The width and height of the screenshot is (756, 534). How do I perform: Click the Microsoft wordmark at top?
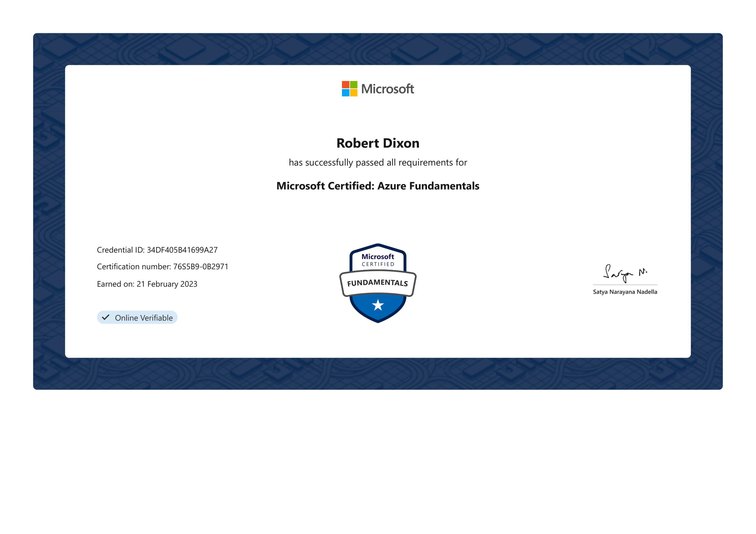point(387,89)
